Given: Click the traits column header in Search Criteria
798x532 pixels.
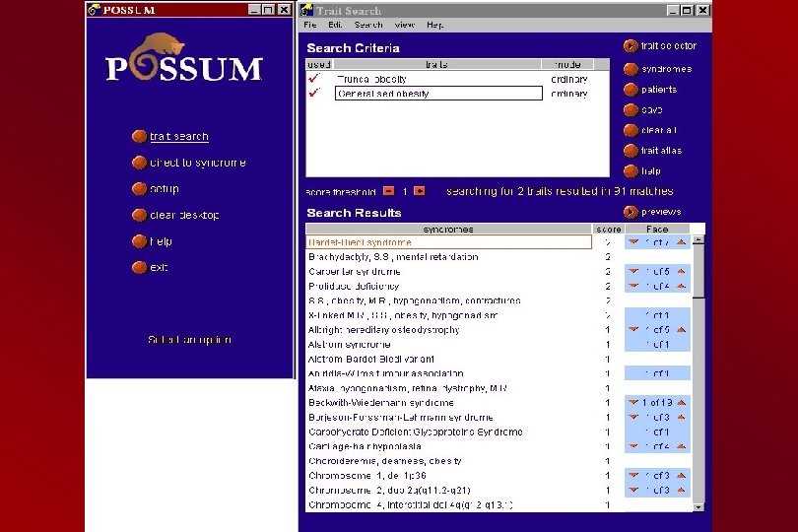Looking at the screenshot, I should [x=437, y=65].
